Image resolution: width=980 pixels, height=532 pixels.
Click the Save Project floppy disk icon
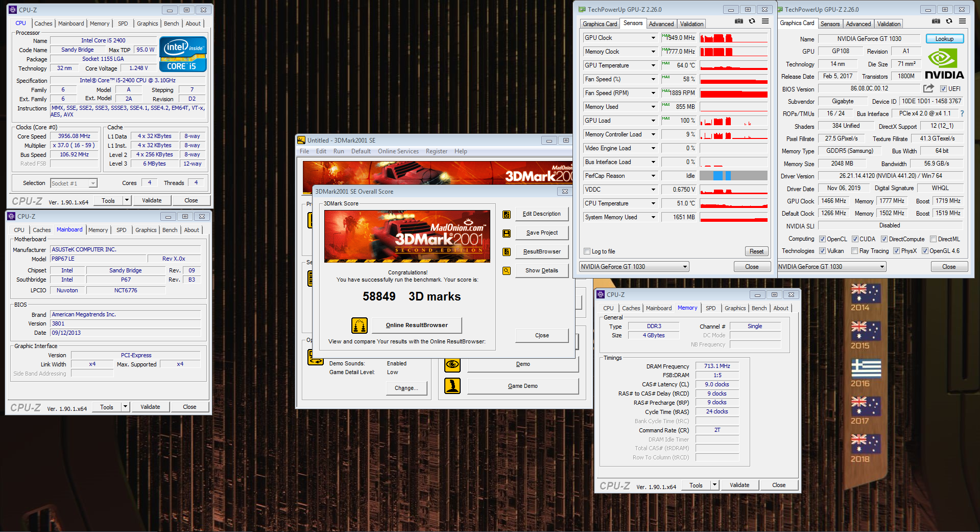tap(507, 234)
